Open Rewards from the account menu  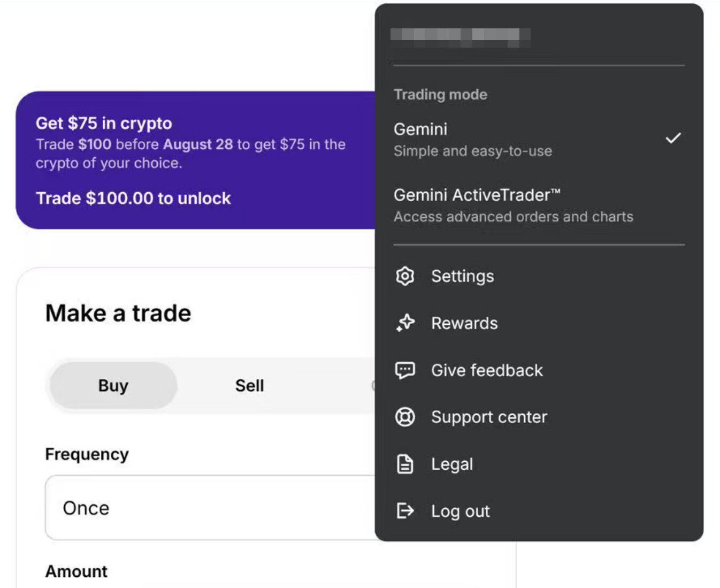[x=464, y=323]
